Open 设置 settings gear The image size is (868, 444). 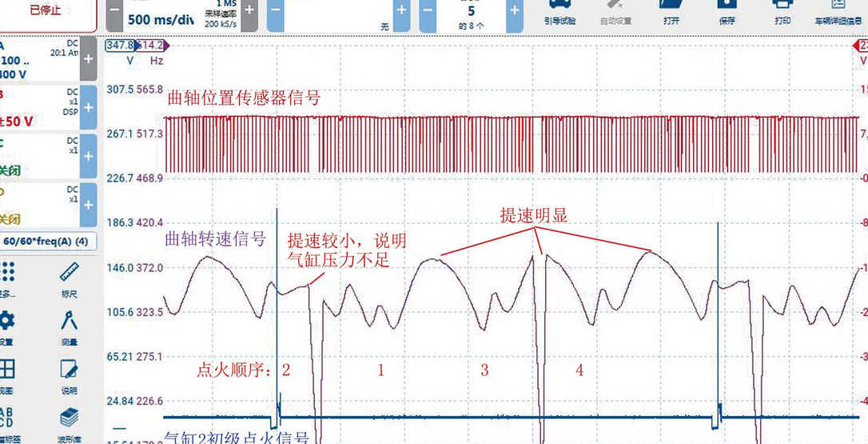tap(6, 327)
